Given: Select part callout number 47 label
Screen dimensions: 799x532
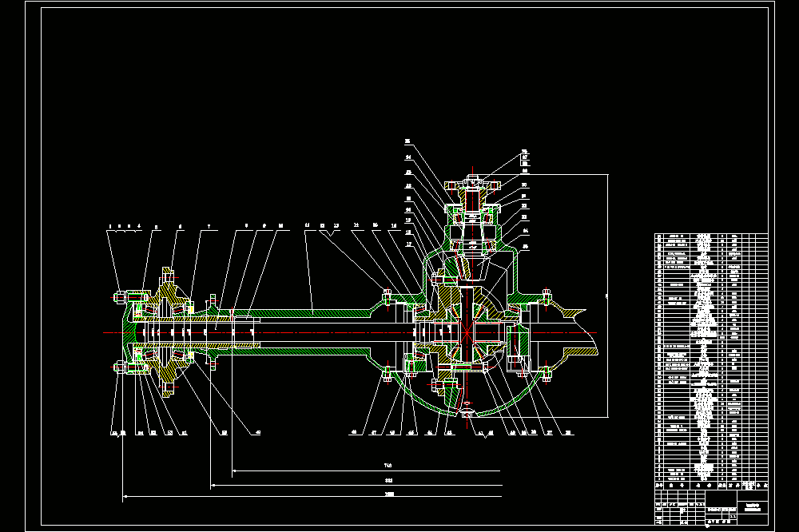Looking at the screenshot, I should (x=373, y=433).
